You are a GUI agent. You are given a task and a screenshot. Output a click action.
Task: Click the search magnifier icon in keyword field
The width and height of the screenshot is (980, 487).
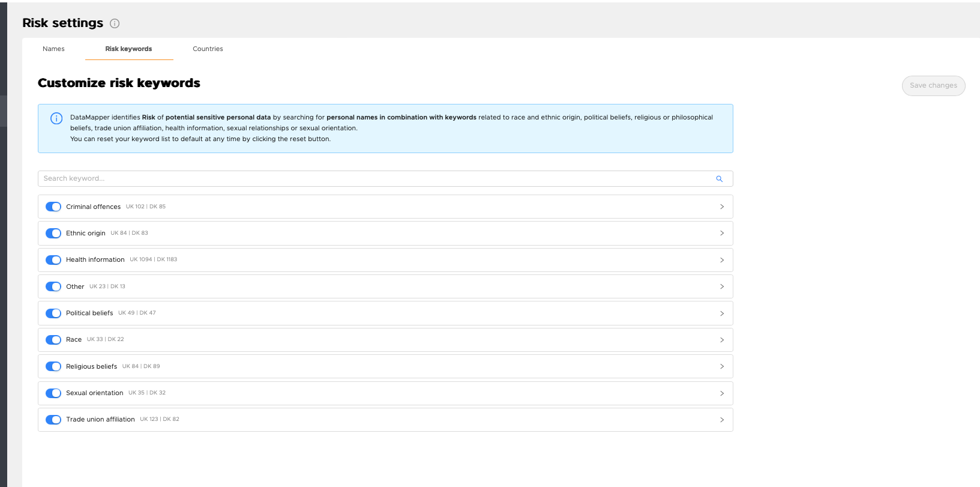tap(719, 179)
